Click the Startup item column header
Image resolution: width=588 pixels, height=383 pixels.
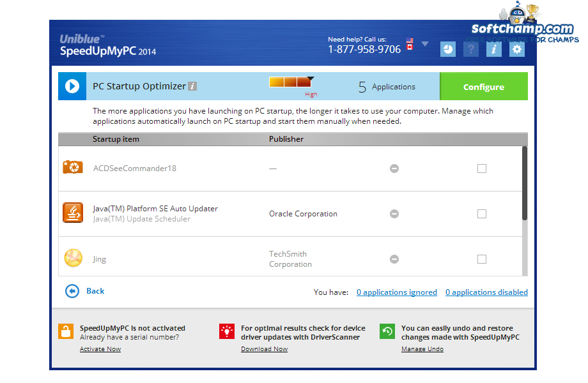(116, 139)
